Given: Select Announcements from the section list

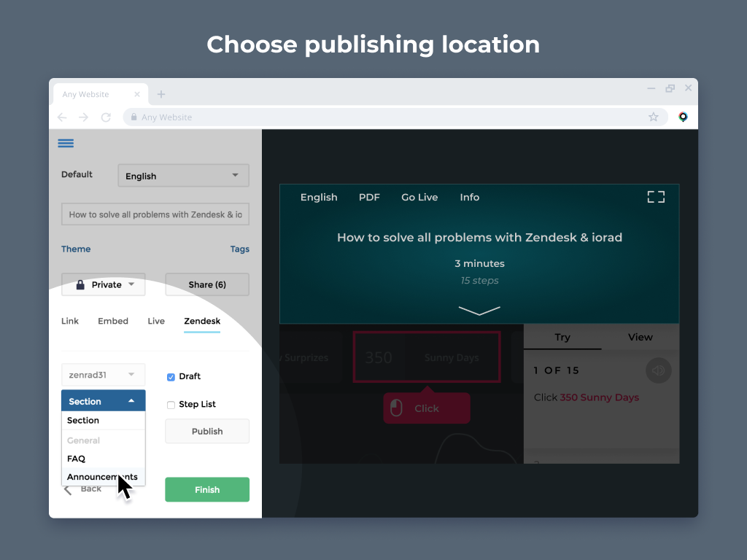Looking at the screenshot, I should pyautogui.click(x=102, y=477).
